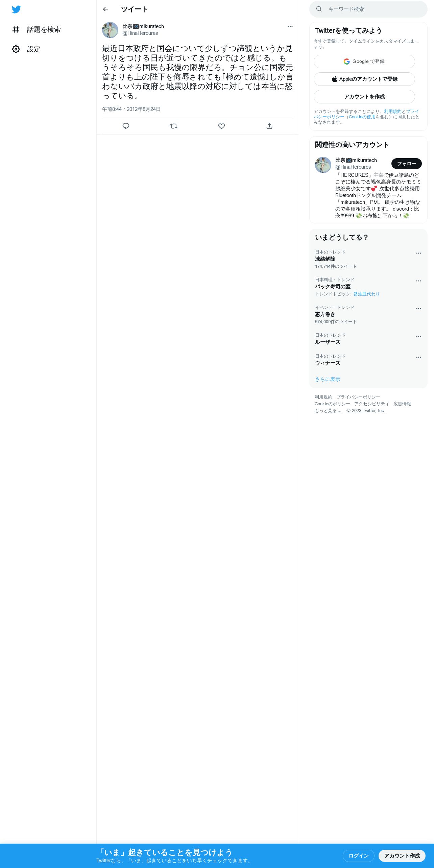434x868 pixels.
Task: Open options for the 凍結解除 trend
Action: (x=418, y=253)
